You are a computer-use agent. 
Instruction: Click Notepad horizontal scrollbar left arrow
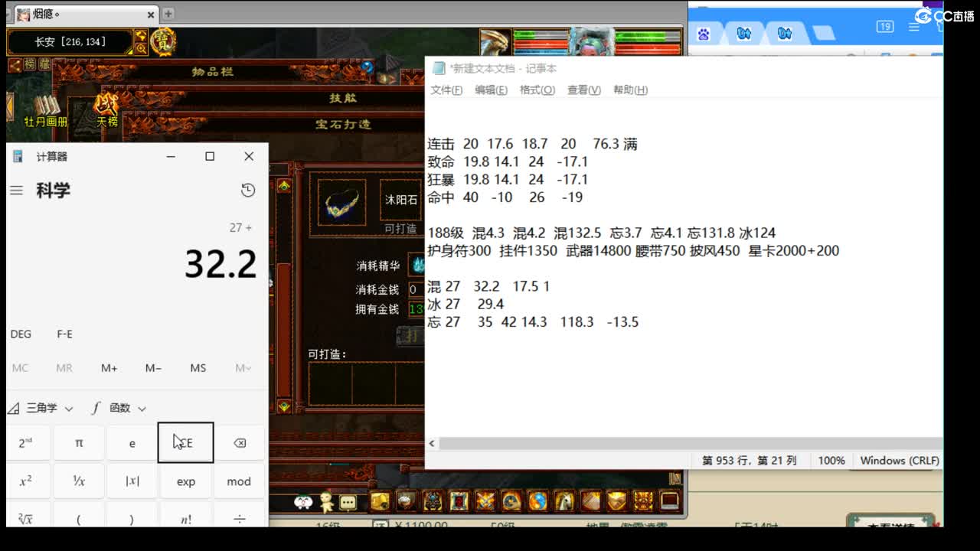[x=432, y=443]
